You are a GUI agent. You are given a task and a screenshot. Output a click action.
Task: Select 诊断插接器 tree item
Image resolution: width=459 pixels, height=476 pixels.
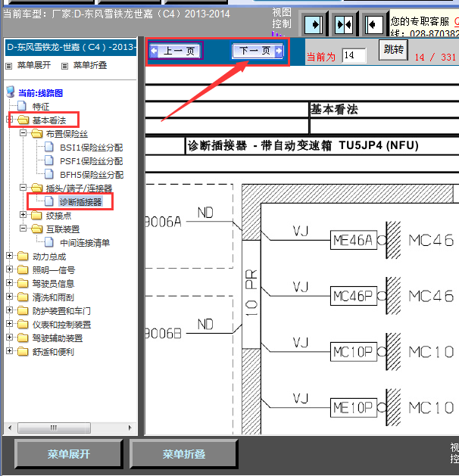(80, 202)
